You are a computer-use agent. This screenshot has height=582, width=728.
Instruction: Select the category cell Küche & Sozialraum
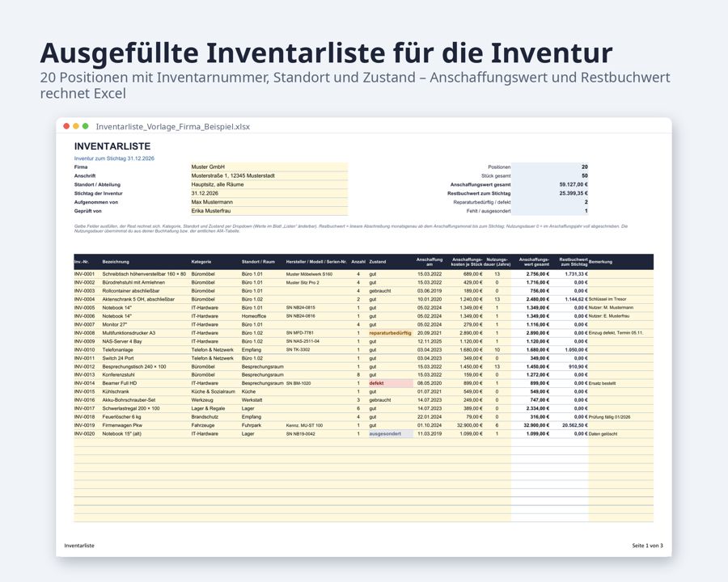[x=213, y=391]
